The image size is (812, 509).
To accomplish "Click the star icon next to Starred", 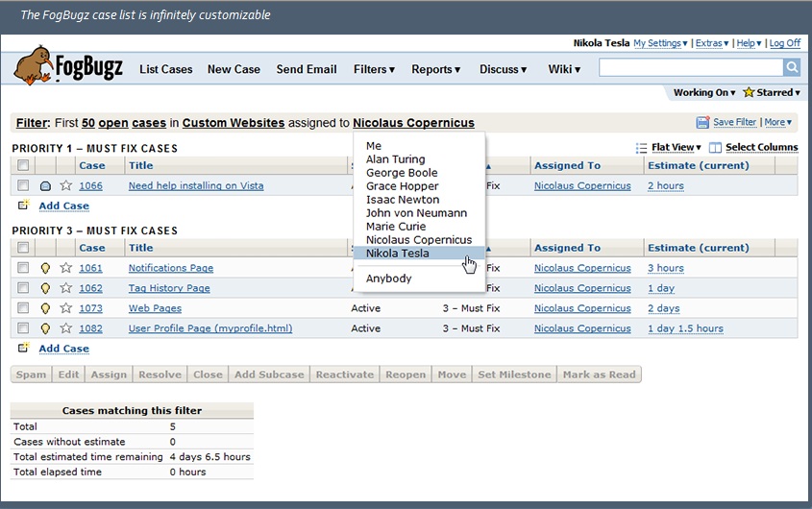I will coord(749,92).
